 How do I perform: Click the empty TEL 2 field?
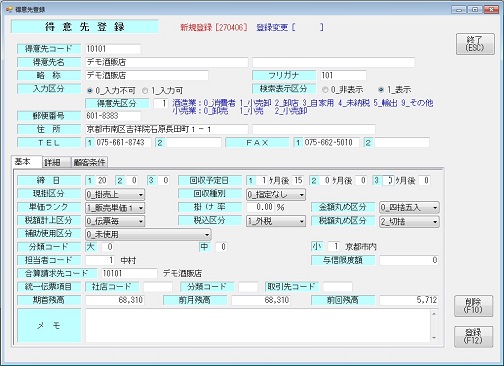pyautogui.click(x=193, y=143)
